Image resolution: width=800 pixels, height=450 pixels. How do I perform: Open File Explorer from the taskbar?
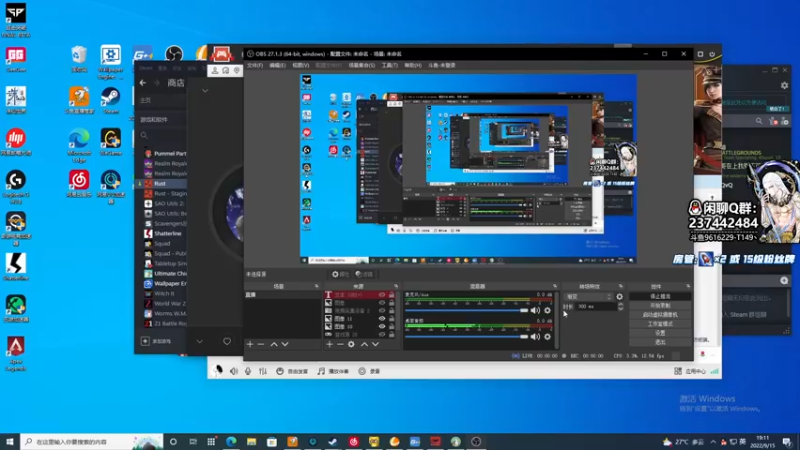(x=252, y=441)
